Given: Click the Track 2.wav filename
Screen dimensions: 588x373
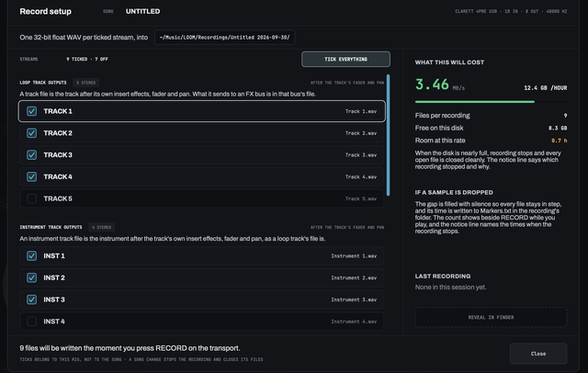Looking at the screenshot, I should coord(361,133).
